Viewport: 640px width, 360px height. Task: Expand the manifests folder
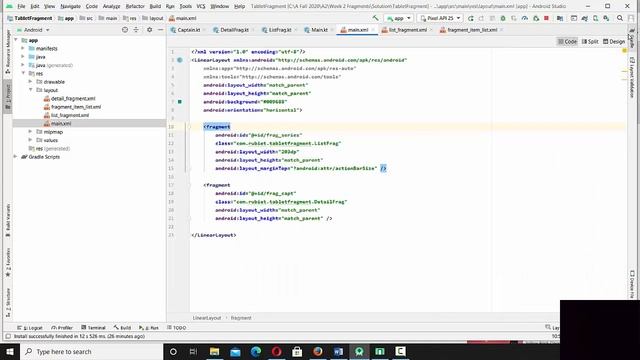23,48
